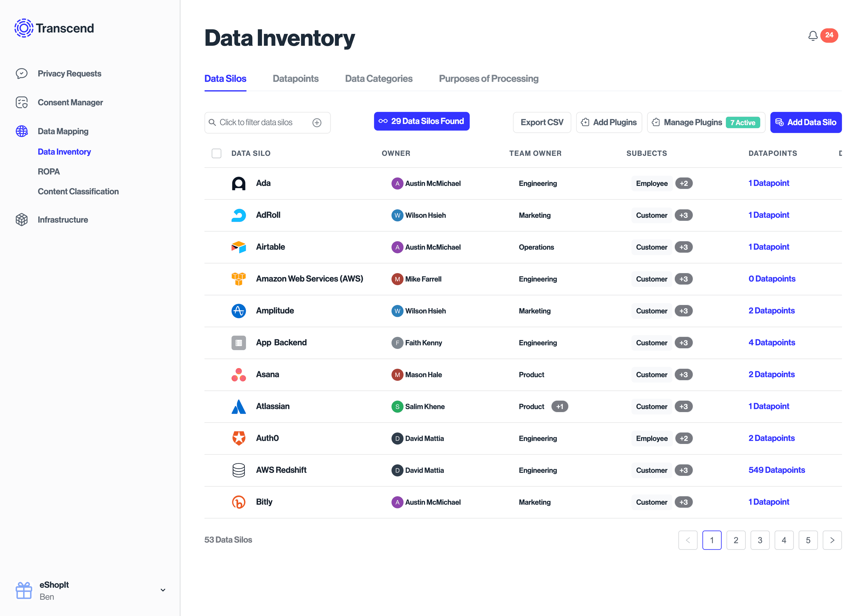Image resolution: width=866 pixels, height=616 pixels.
Task: Click the Amazon Web Services logo icon
Action: tap(239, 279)
